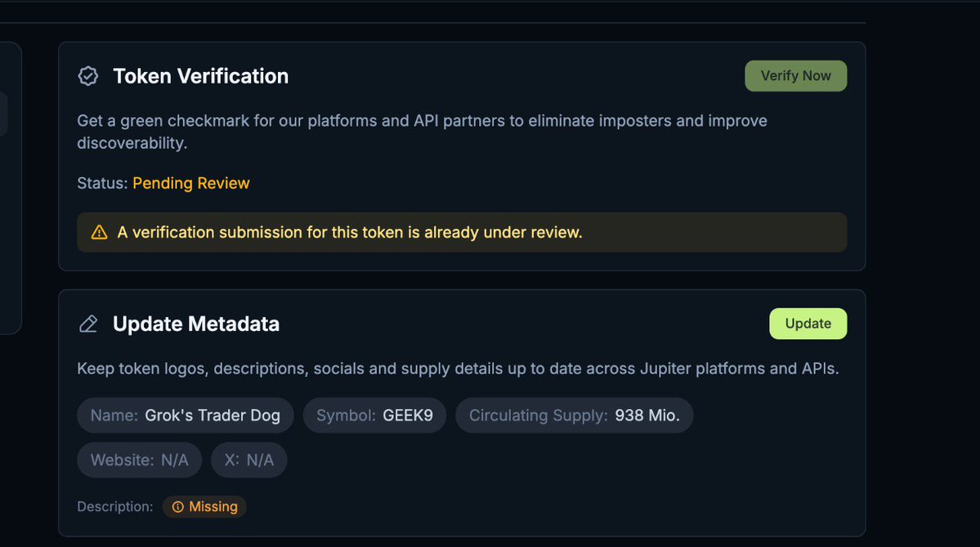Click the Description: label
Screen dimensions: 980x547
pyautogui.click(x=115, y=507)
